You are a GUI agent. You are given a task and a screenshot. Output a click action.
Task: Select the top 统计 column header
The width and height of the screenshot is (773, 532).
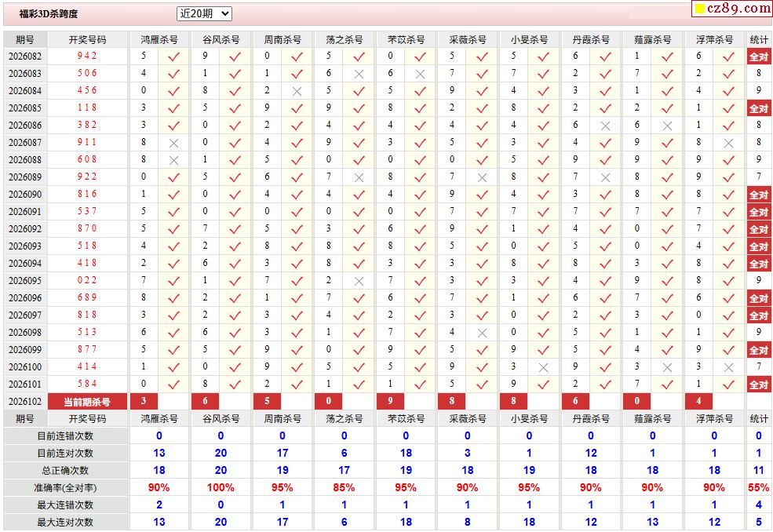tap(759, 39)
